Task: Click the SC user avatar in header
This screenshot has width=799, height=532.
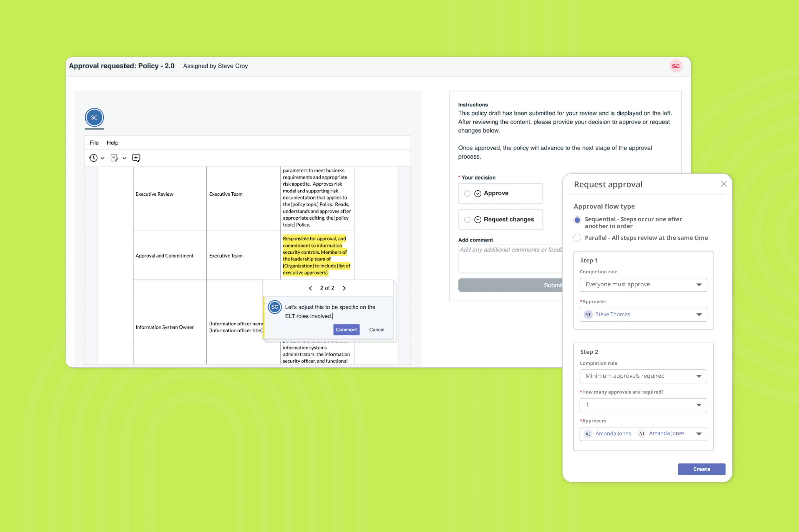Action: click(x=675, y=66)
